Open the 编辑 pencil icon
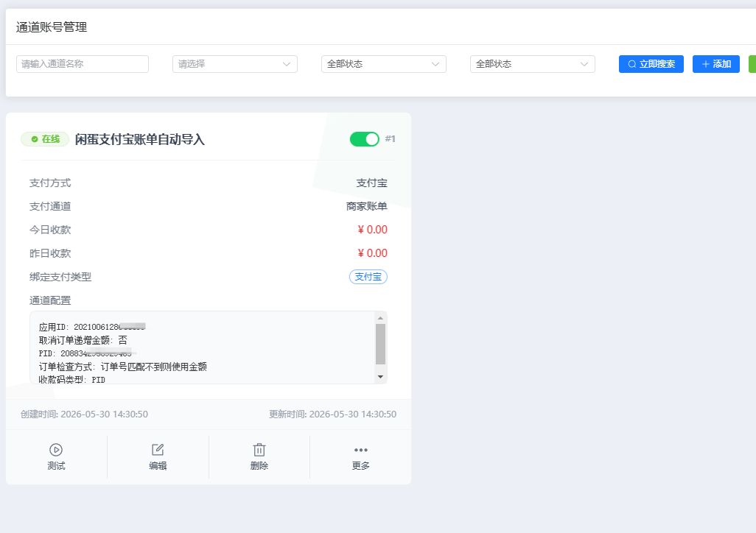The height and width of the screenshot is (533, 756). tap(158, 450)
